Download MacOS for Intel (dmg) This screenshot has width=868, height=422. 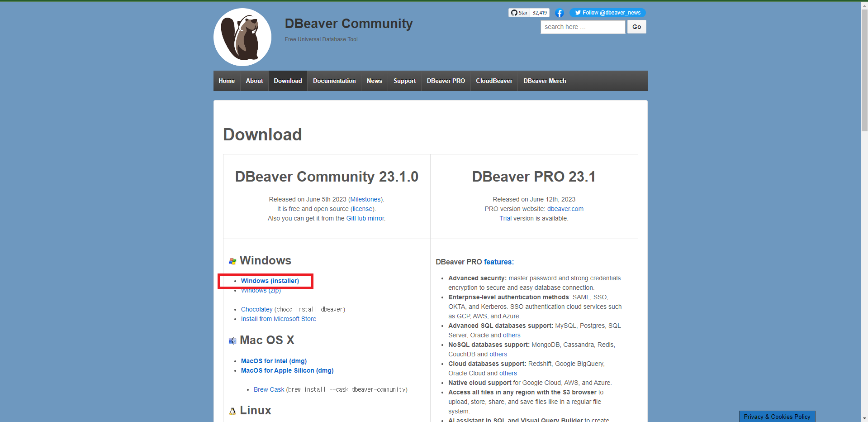[274, 361]
